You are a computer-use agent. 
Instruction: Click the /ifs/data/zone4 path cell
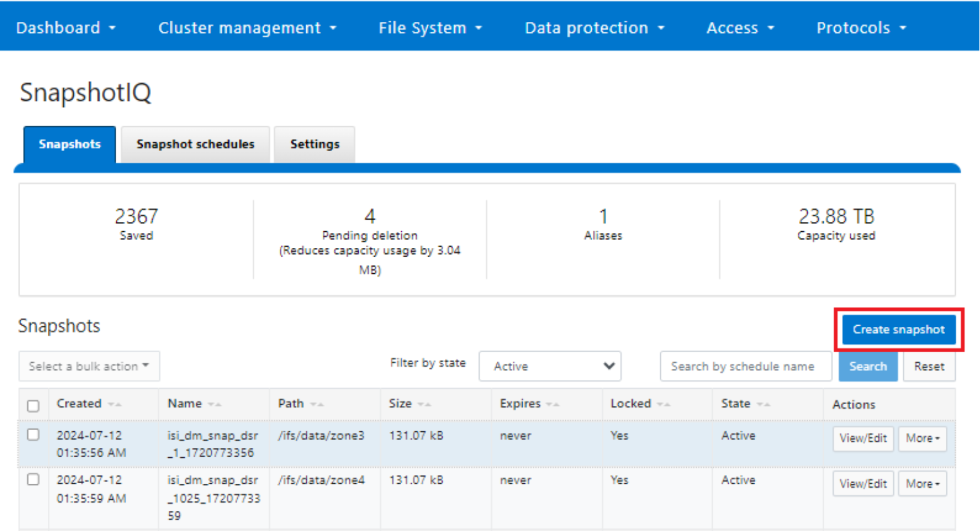(x=321, y=480)
